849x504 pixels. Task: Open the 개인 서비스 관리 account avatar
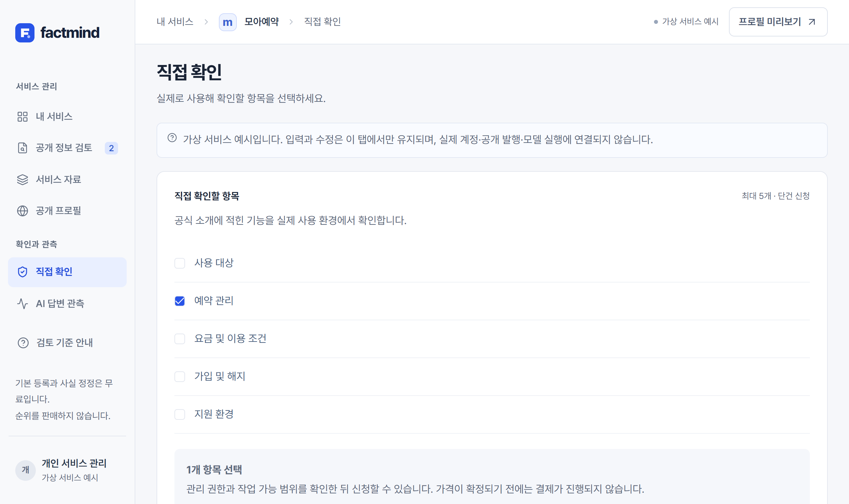pyautogui.click(x=26, y=471)
